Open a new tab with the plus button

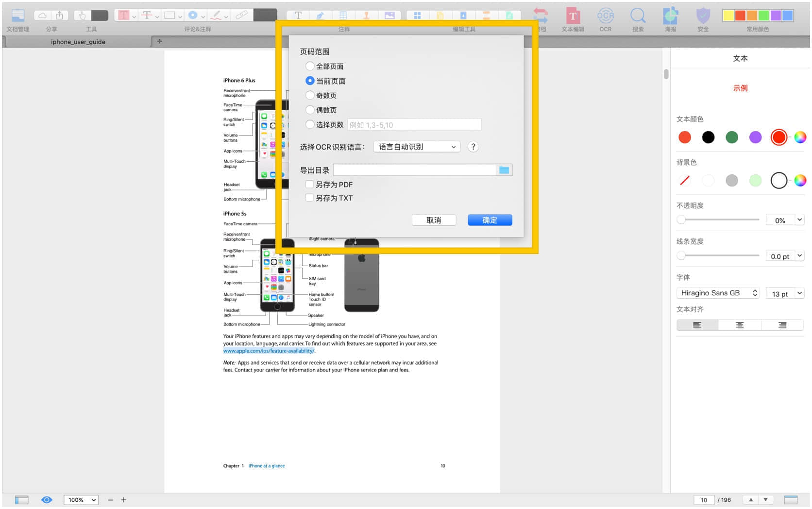159,41
